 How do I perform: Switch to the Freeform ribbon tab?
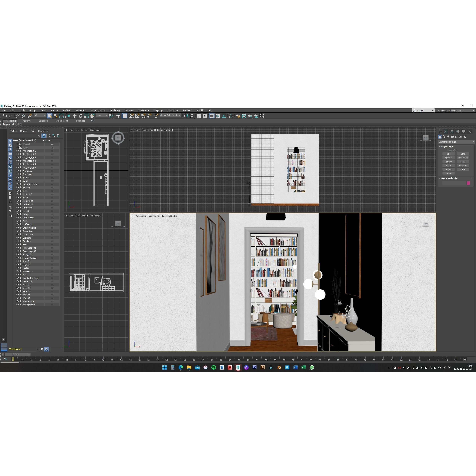(26, 121)
